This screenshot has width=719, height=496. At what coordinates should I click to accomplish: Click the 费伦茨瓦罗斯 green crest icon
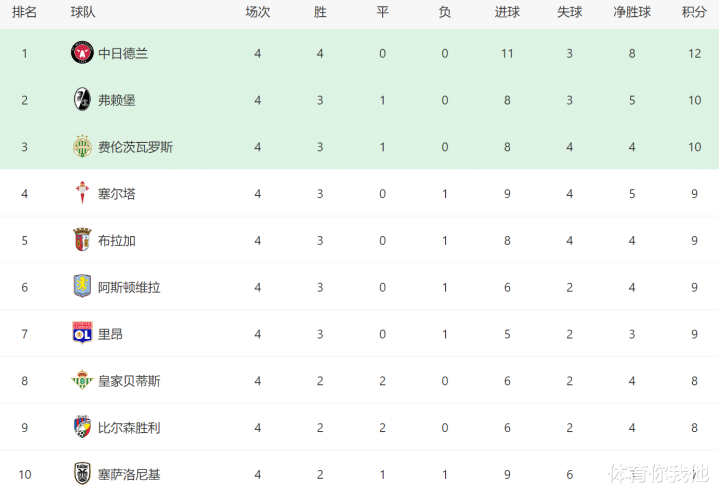(82, 147)
